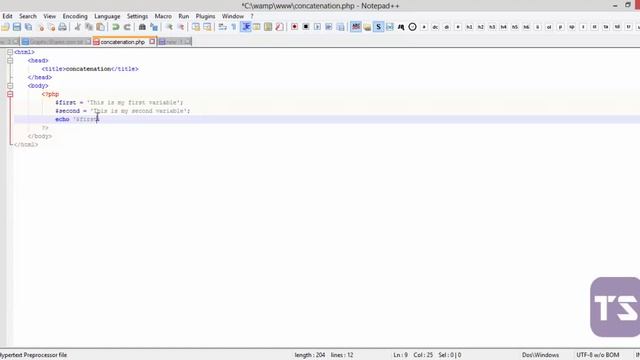Collapse the <body> fold marker
Viewport: 640px width, 360px height.
10,86
